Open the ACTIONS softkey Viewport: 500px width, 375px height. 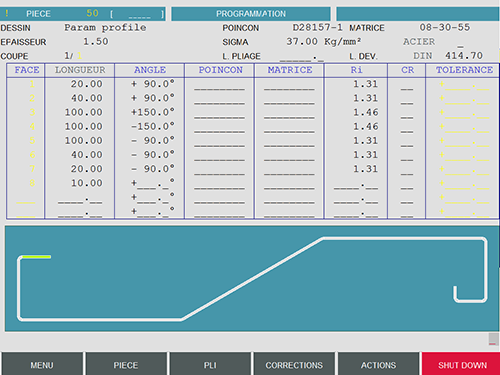click(x=378, y=365)
